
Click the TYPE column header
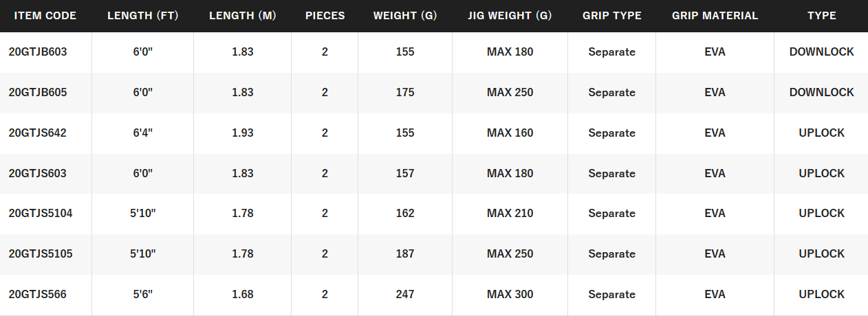pyautogui.click(x=822, y=16)
